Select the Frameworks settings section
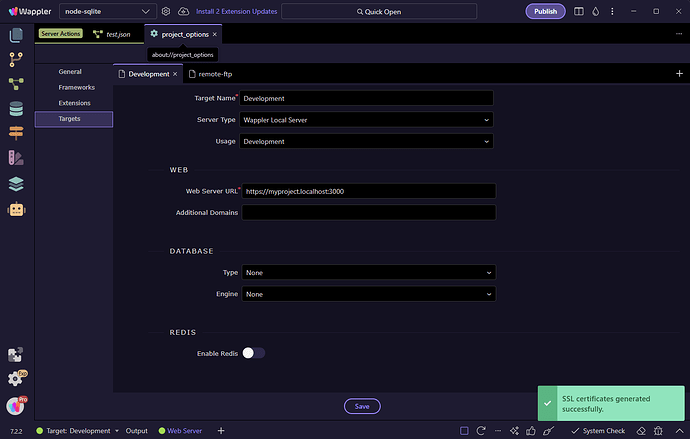Screen dimensions: 690x439 (76, 88)
